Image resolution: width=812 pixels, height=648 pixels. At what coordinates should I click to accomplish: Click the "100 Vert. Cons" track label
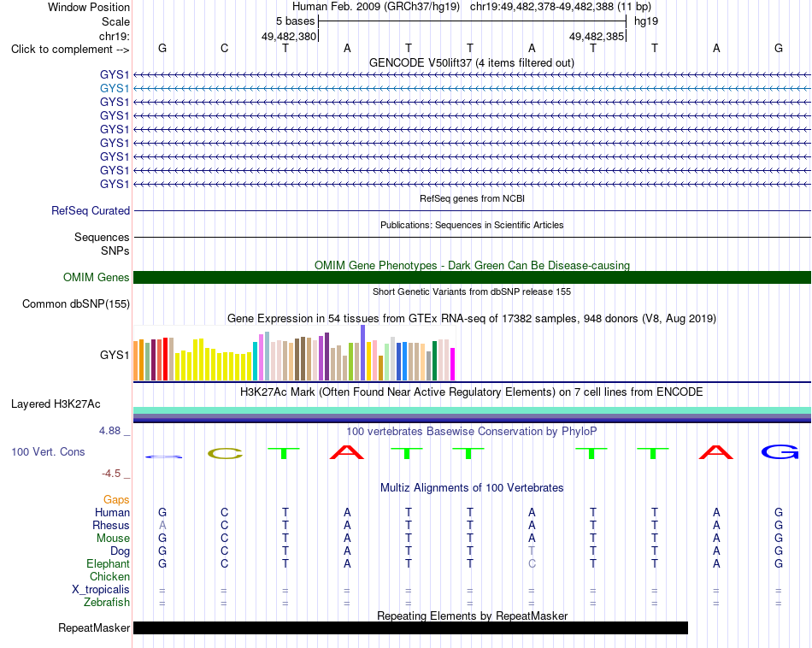(48, 452)
